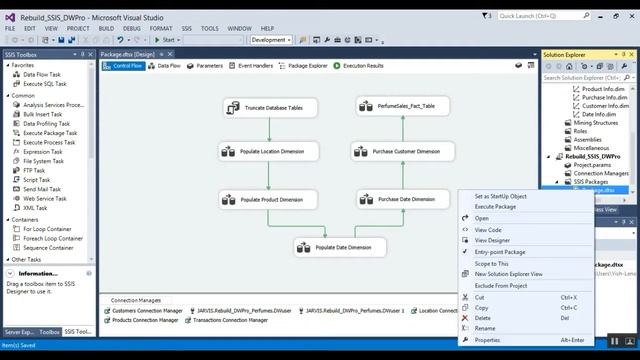Open the notifications flag icon near Quick Launch
The height and width of the screenshot is (360, 640).
pyautogui.click(x=486, y=16)
